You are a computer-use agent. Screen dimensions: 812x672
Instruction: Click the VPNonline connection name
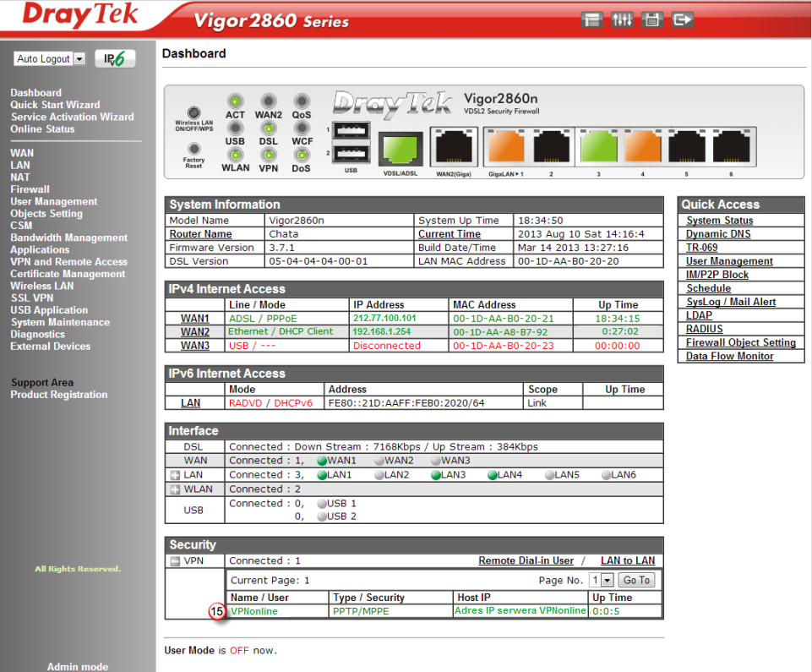[254, 611]
